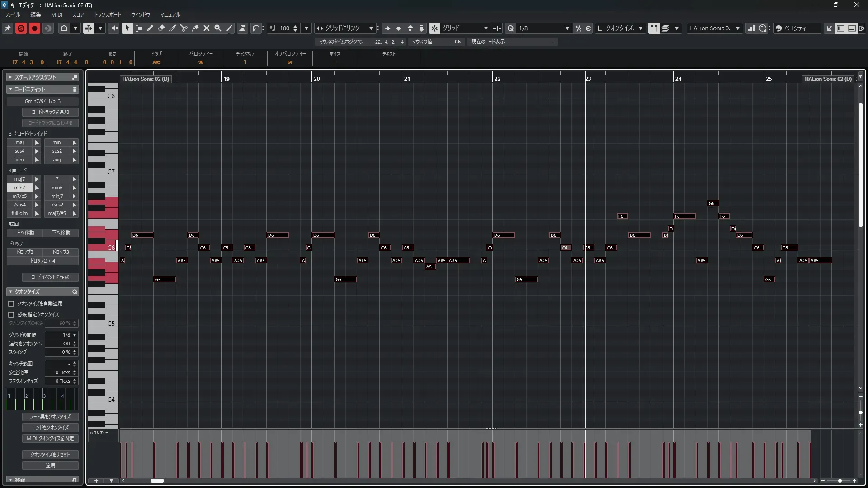Viewport: 868px width, 488px height.
Task: Open the MIDI menu
Action: [57, 14]
